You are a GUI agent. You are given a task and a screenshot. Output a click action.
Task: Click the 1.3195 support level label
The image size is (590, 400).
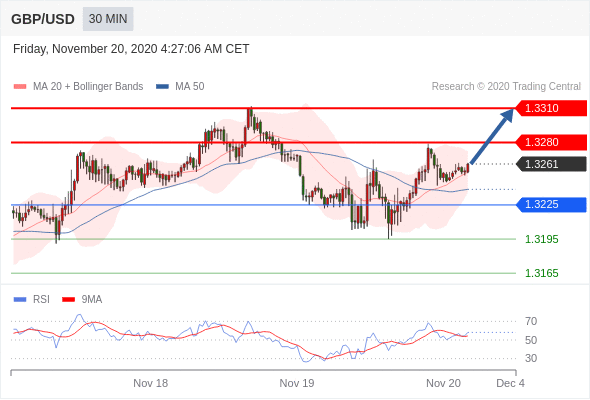[x=541, y=239]
